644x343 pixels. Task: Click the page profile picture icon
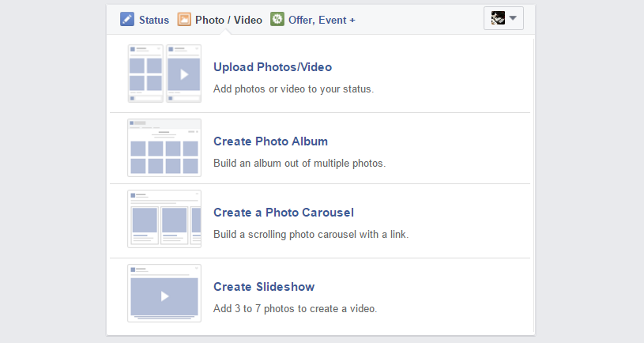pyautogui.click(x=498, y=18)
